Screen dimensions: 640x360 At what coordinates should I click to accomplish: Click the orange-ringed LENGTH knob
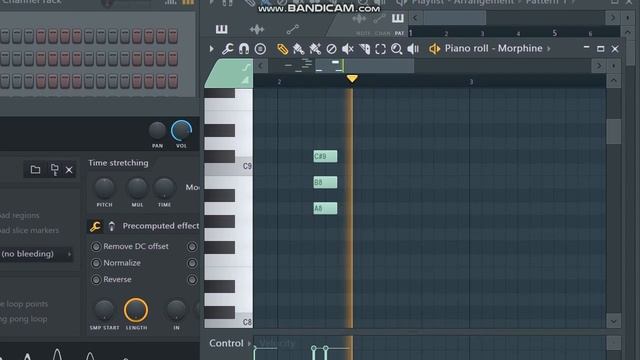[x=136, y=310]
